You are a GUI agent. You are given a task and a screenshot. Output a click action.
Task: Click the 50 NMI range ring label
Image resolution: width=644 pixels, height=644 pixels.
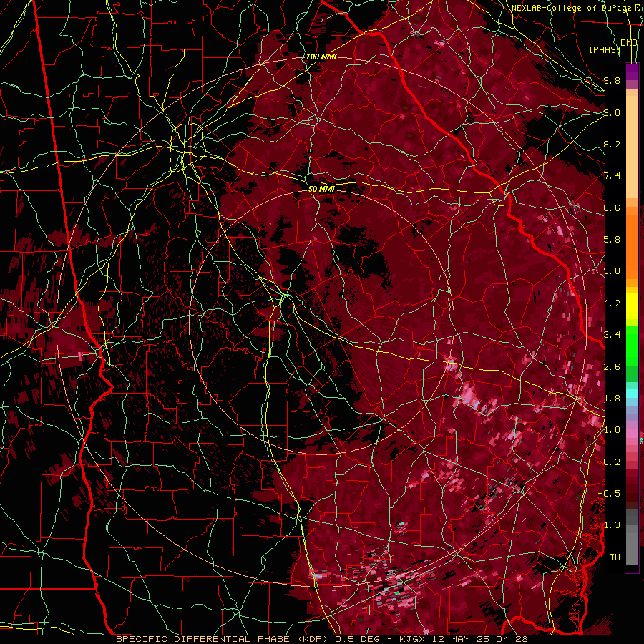tap(321, 189)
